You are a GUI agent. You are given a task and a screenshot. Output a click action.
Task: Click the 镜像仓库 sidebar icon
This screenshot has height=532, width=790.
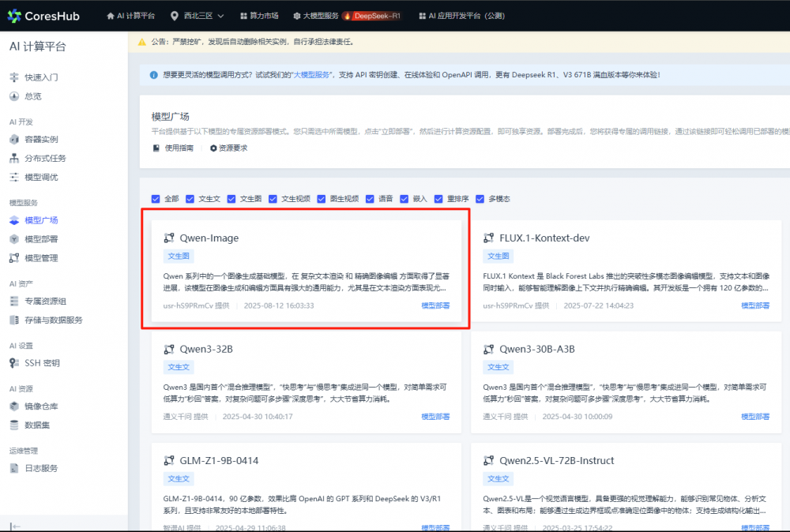[x=14, y=406]
